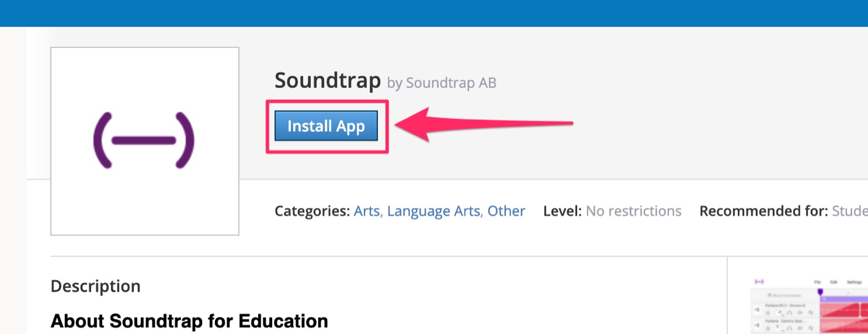Open the Other category link
Screen dimensions: 868x334
click(507, 211)
